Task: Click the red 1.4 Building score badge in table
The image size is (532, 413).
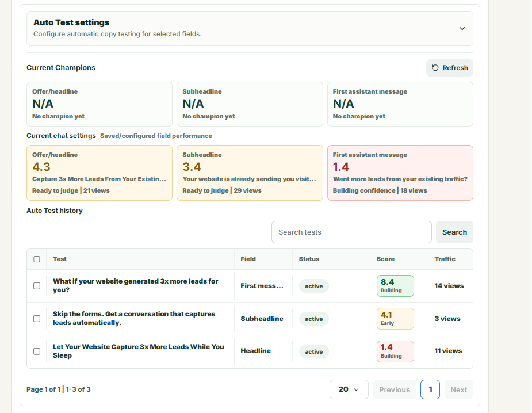Action: pyautogui.click(x=395, y=351)
